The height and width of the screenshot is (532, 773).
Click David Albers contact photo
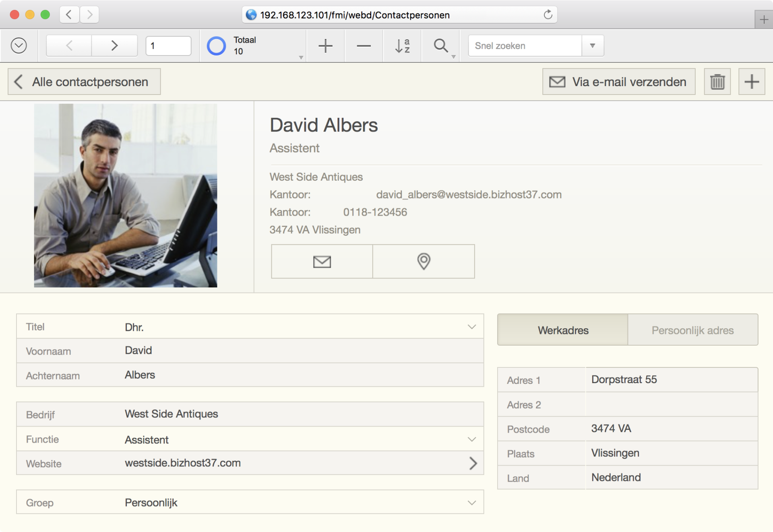[126, 196]
